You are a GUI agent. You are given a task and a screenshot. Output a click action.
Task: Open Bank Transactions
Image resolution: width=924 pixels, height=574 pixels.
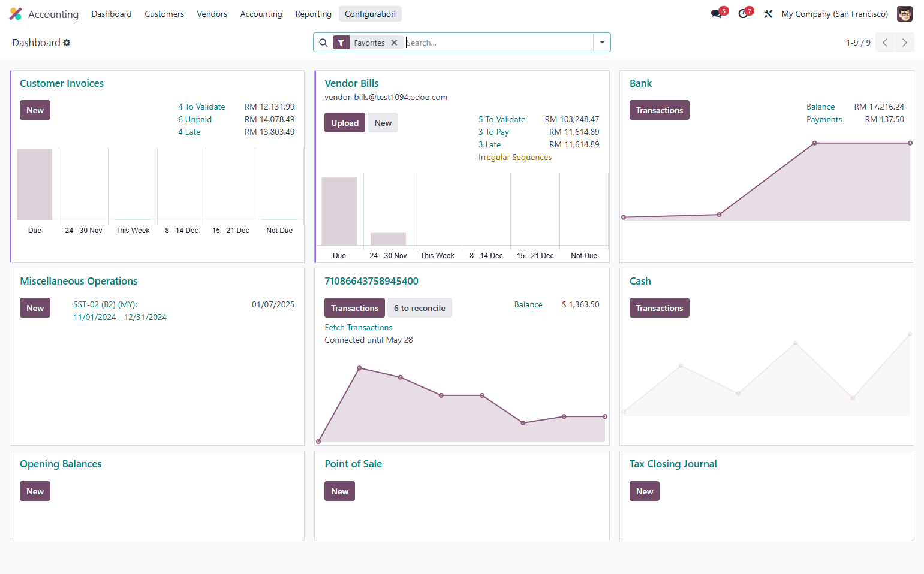(660, 110)
